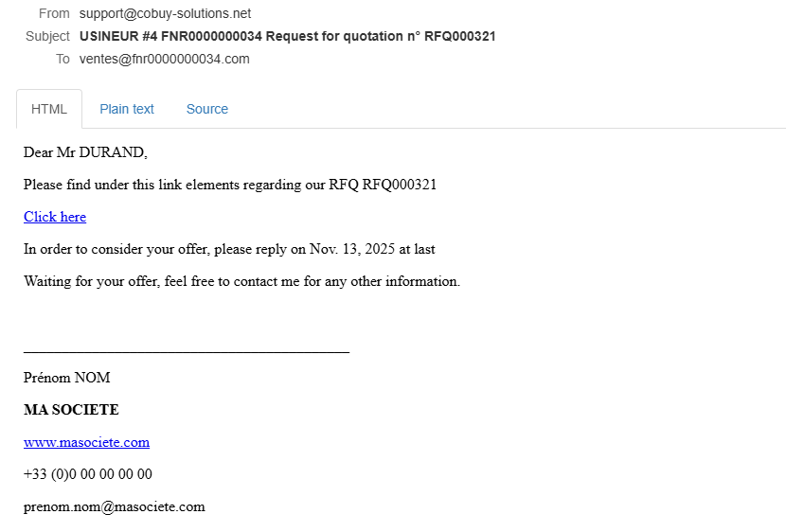The image size is (786, 532).
Task: Click the email subject line text
Action: point(287,36)
